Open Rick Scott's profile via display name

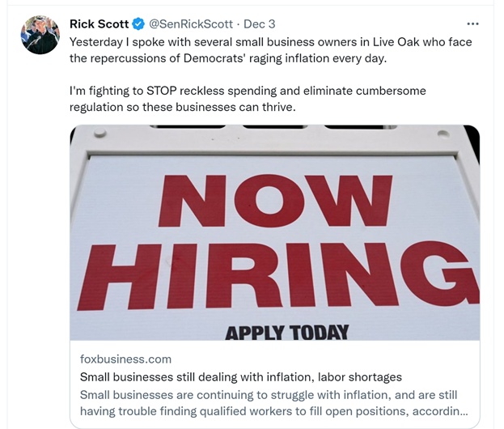(x=99, y=24)
